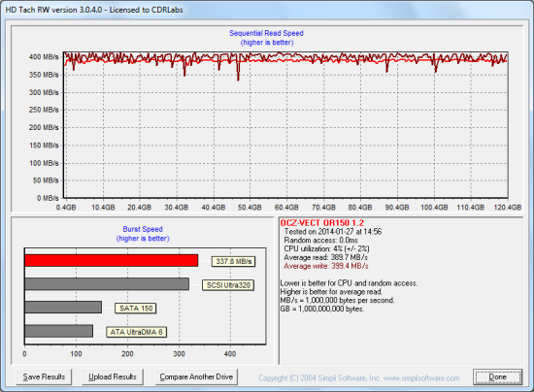Click the gray SCSI Ultra320 bar
The width and height of the screenshot is (534, 392).
pyautogui.click(x=107, y=284)
